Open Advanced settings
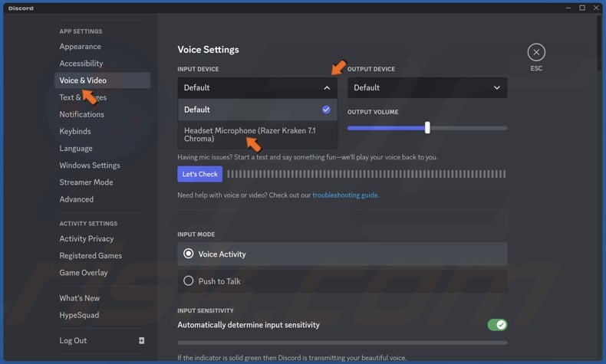The height and width of the screenshot is (364, 606). click(77, 199)
